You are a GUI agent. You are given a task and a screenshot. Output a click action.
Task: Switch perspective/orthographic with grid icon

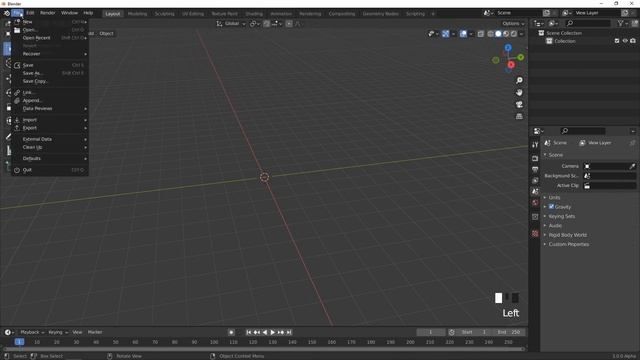[x=519, y=116]
